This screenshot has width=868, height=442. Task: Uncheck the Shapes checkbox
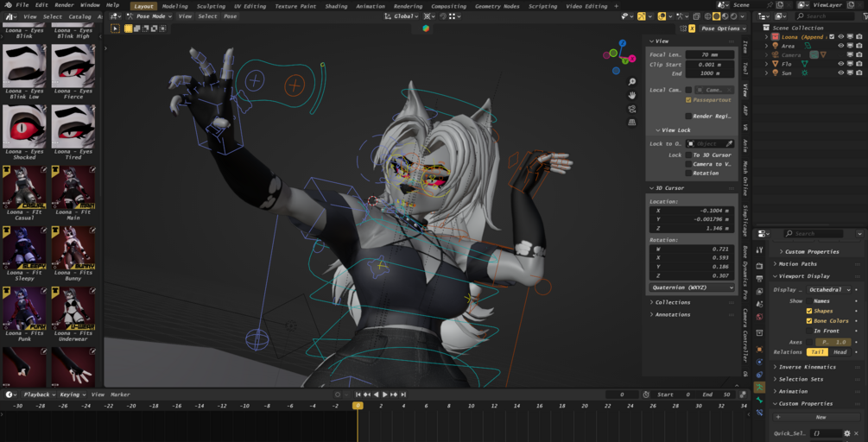point(808,311)
